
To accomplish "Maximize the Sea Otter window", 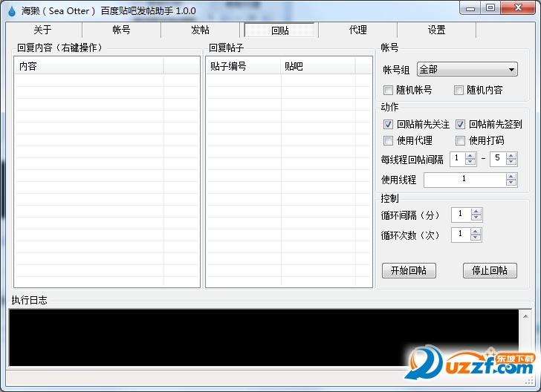I will (490, 7).
